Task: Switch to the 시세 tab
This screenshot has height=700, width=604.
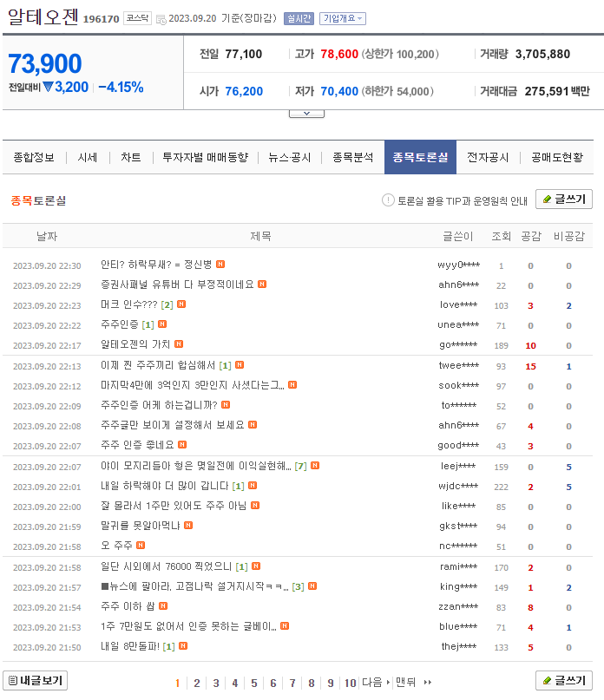Action: (88, 157)
